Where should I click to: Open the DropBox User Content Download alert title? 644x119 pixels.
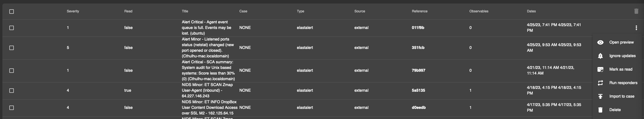(x=210, y=107)
